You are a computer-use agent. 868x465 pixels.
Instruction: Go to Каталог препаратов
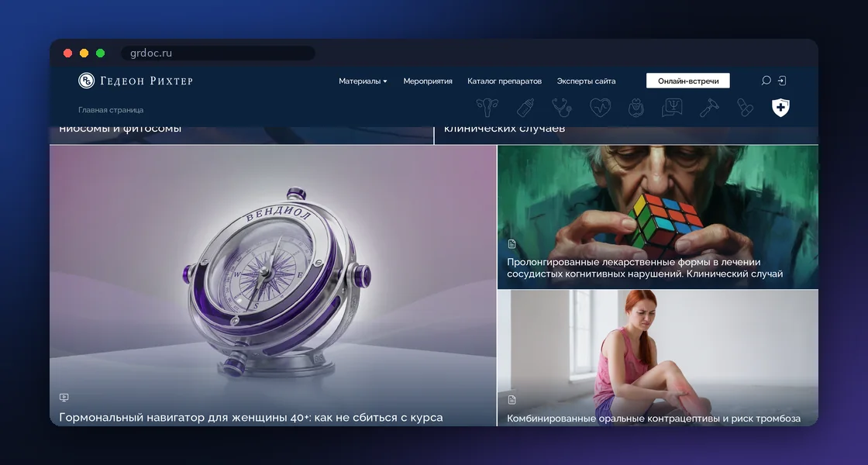[505, 81]
